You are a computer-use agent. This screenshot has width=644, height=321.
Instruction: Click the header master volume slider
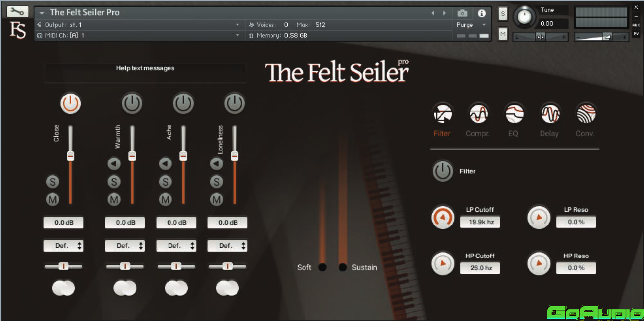pyautogui.click(x=602, y=37)
